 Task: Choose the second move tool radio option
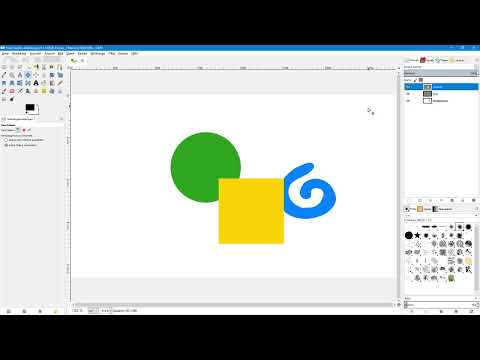tap(6, 145)
